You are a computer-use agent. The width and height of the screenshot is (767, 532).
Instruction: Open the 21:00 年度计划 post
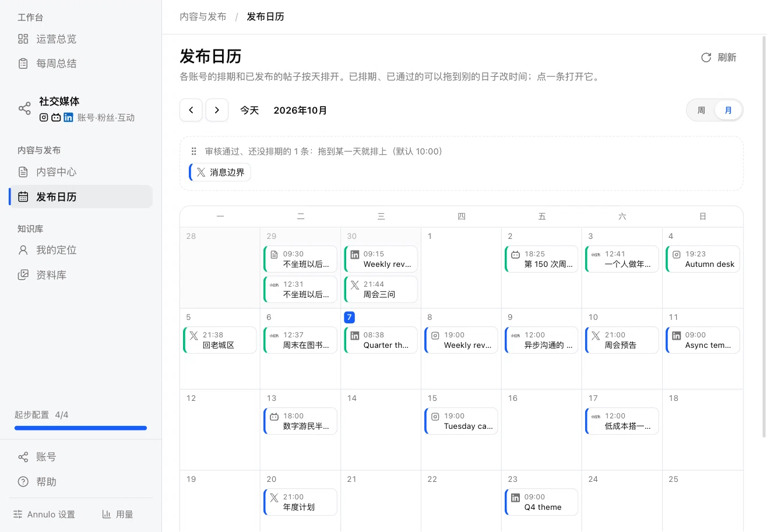point(300,502)
